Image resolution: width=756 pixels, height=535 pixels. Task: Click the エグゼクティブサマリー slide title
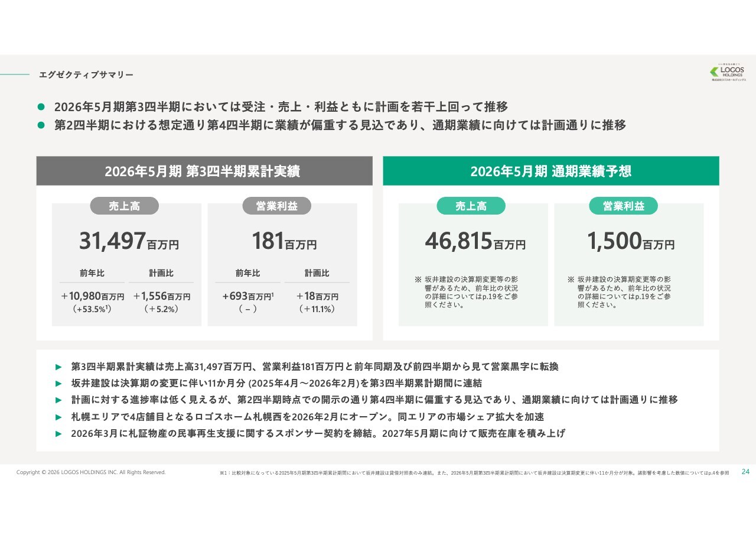coord(86,74)
